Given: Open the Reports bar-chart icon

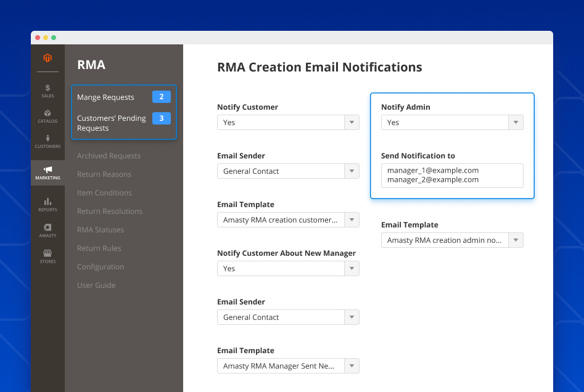Looking at the screenshot, I should click(47, 203).
